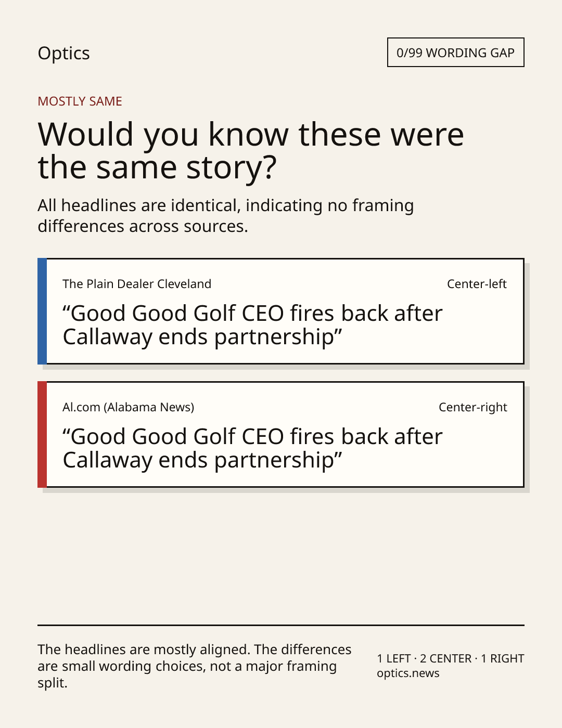Click the Plain Dealer Good Good Golf headline
Image resolution: width=562 pixels, height=728 pixels.
(x=252, y=325)
